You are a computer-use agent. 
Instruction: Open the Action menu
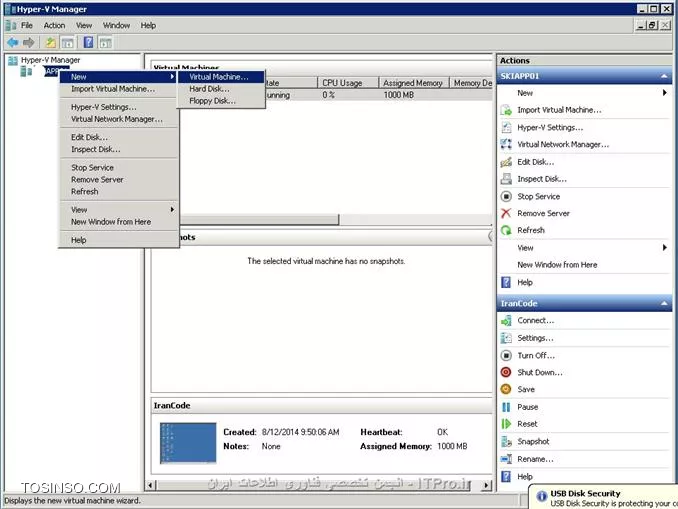[54, 26]
